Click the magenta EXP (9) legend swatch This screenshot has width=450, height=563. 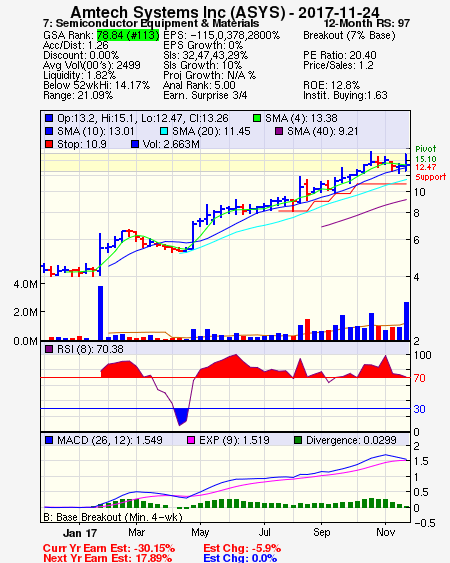click(191, 440)
